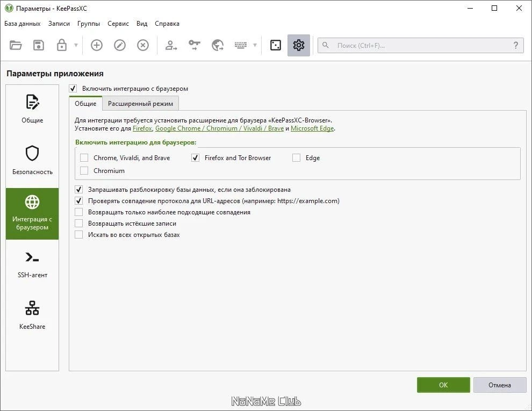Click the save database floppy icon

tap(39, 45)
